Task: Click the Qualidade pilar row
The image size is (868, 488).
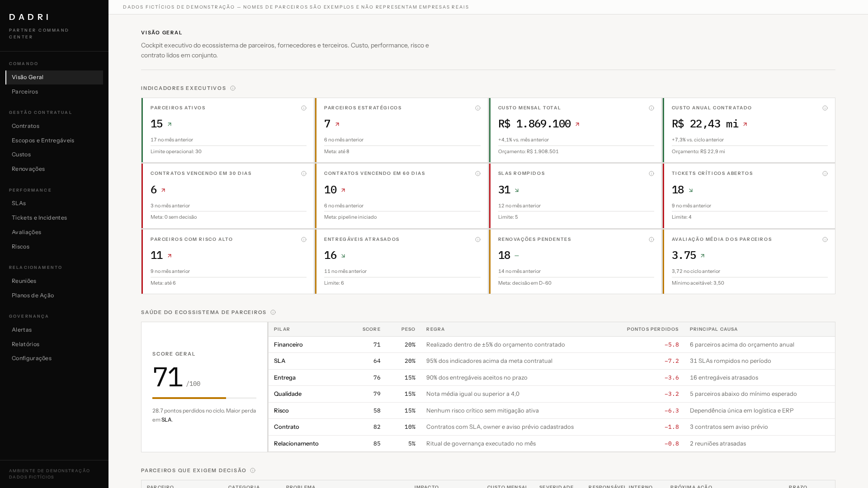Action: point(552,394)
